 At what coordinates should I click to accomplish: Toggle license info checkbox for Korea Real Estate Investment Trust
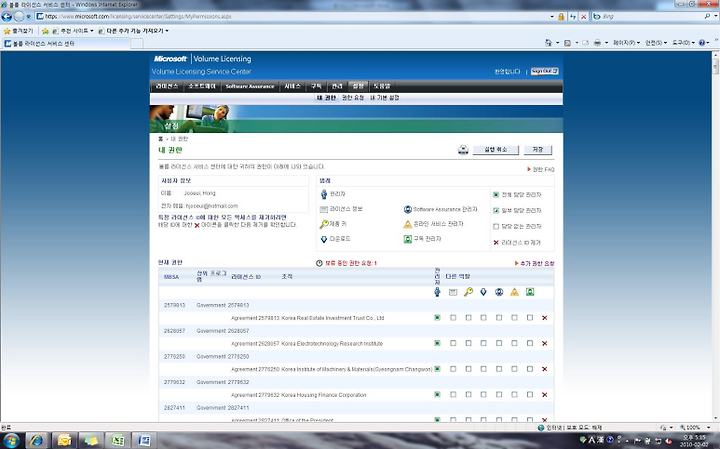(x=453, y=318)
